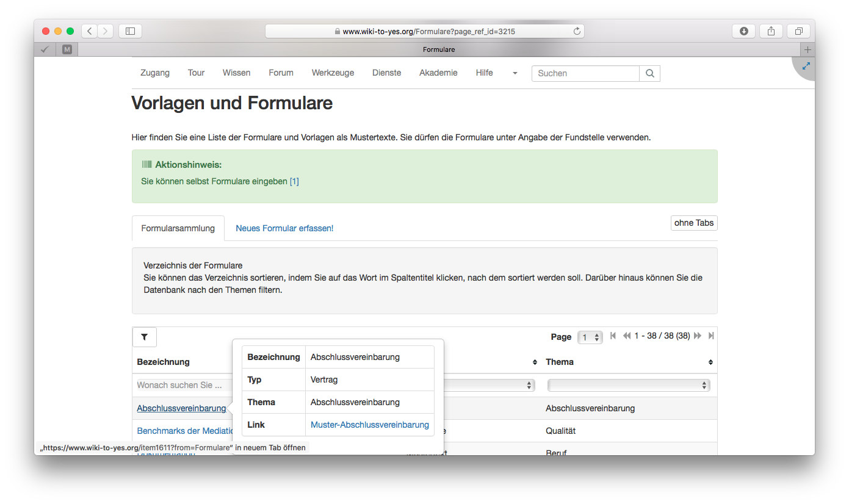Show all tabs overview icon
The image size is (849, 504).
pos(798,31)
